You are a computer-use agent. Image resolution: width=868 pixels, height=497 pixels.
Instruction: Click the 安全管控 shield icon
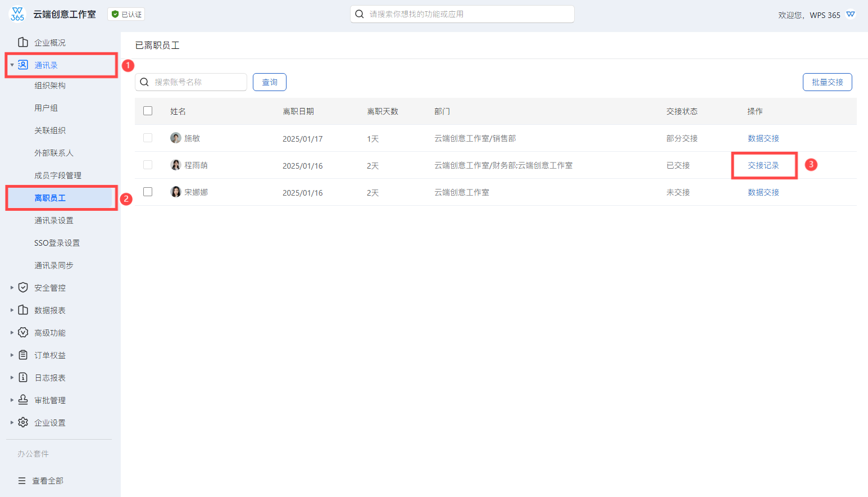(x=23, y=287)
